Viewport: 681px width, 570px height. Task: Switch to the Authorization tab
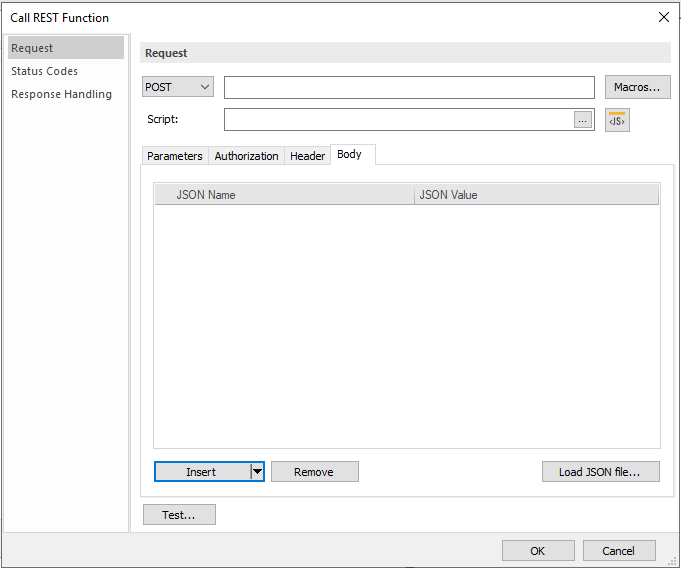coord(246,156)
